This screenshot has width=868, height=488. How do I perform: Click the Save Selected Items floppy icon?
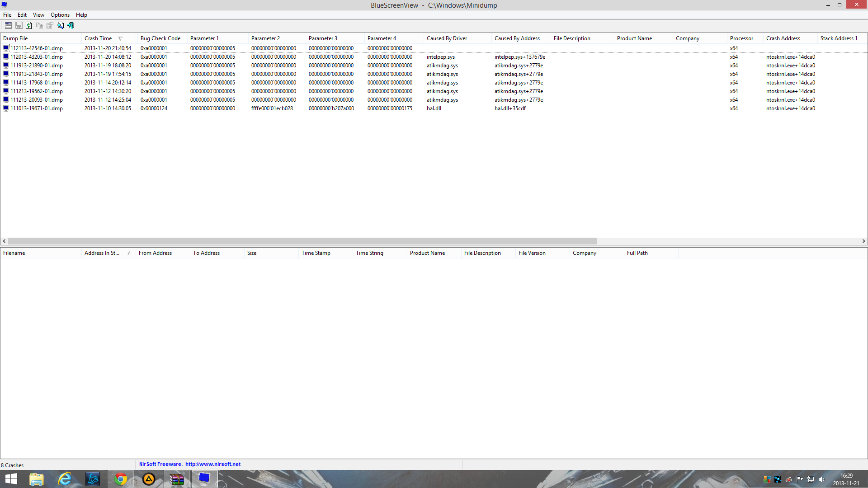19,26
